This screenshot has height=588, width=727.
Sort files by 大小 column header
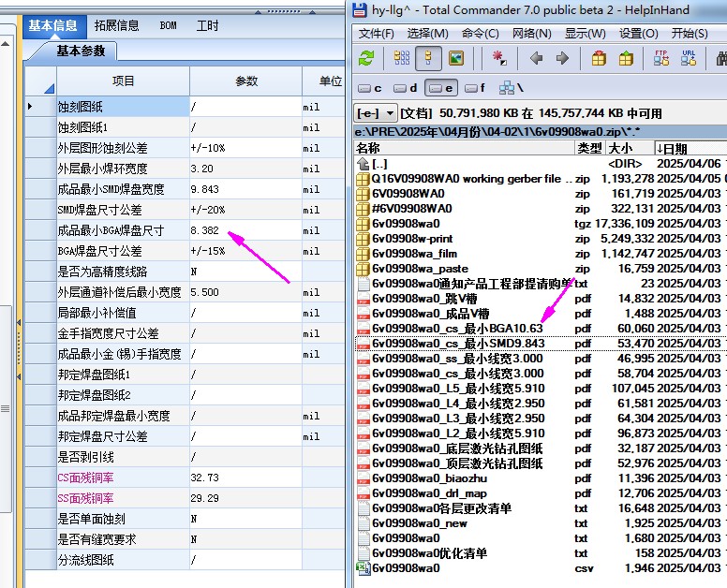630,148
